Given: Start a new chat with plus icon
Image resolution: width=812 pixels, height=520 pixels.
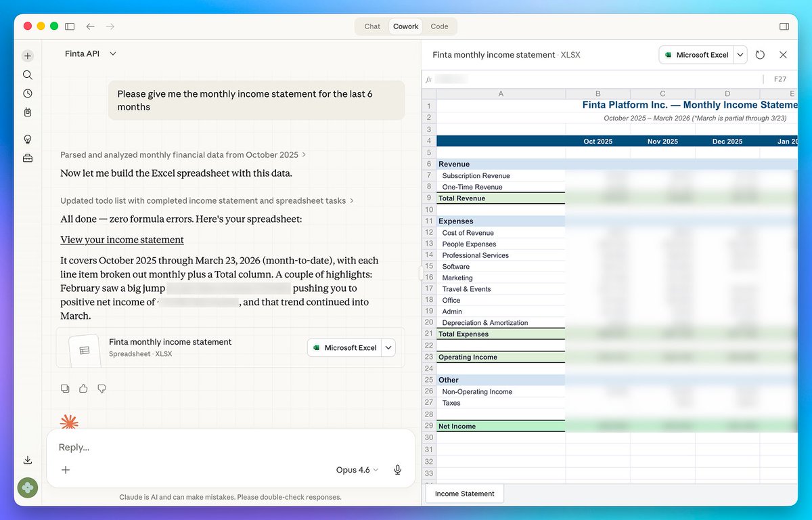Looking at the screenshot, I should [28, 56].
